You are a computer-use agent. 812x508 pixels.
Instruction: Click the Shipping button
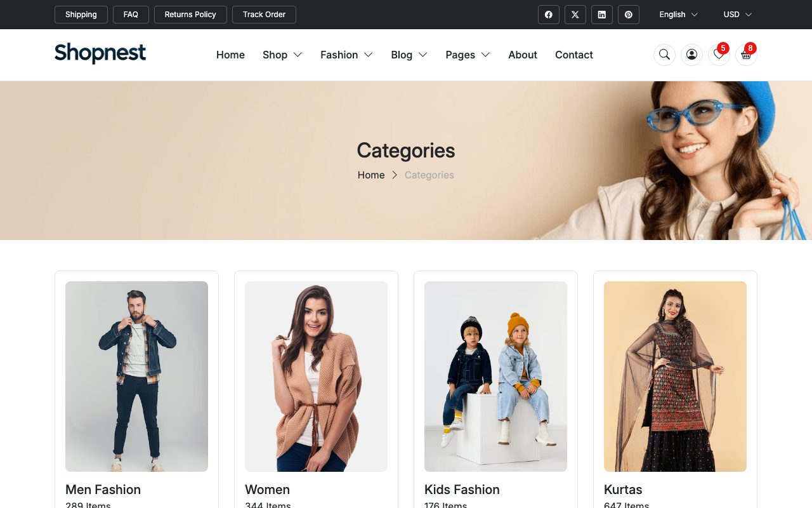pyautogui.click(x=81, y=15)
